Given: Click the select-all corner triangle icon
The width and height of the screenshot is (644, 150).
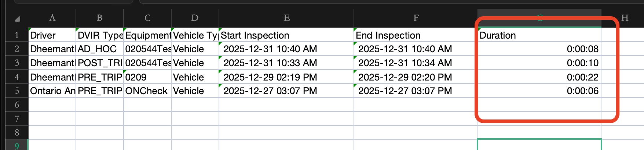Looking at the screenshot, I should [17, 18].
